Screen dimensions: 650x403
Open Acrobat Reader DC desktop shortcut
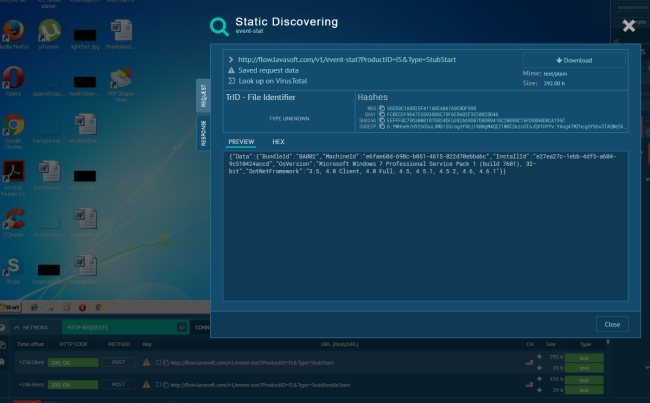pos(13,178)
